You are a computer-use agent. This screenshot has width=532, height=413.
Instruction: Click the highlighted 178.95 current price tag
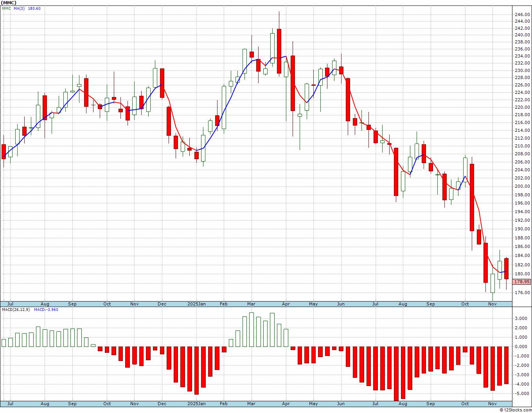click(x=522, y=282)
